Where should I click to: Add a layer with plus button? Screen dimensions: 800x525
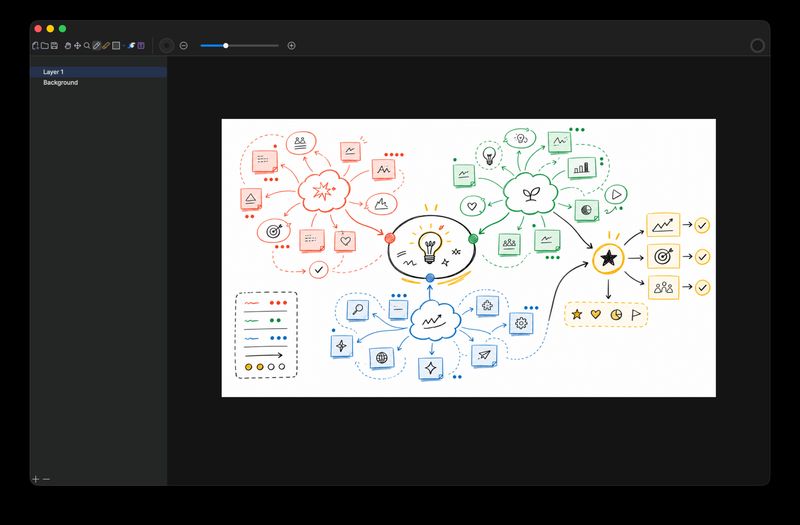[x=36, y=479]
